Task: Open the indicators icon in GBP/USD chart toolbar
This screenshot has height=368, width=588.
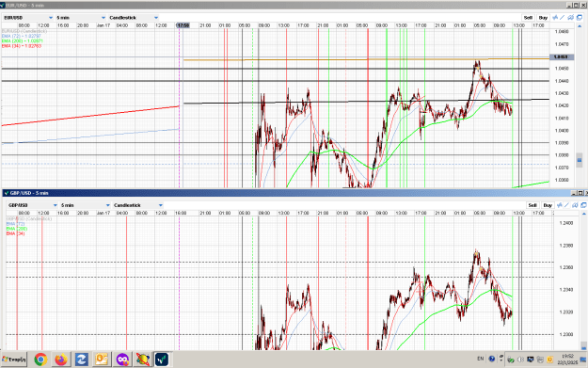Action: click(560, 205)
